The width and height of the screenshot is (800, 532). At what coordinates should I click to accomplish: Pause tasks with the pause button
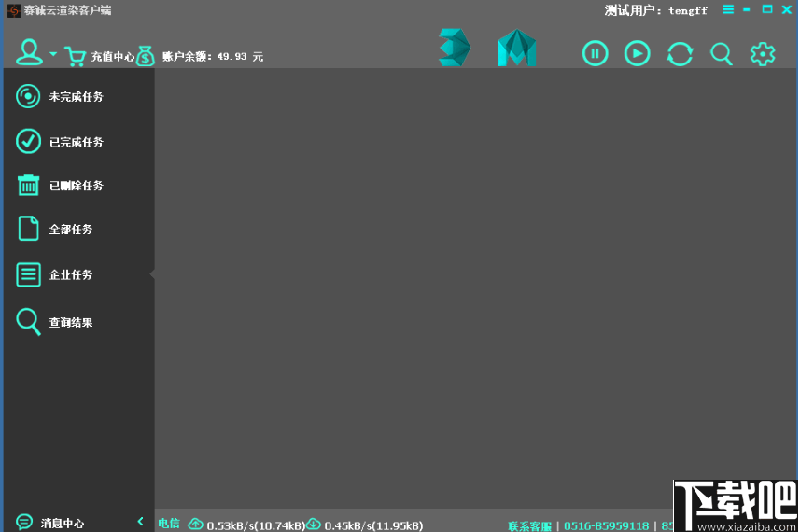tap(595, 53)
